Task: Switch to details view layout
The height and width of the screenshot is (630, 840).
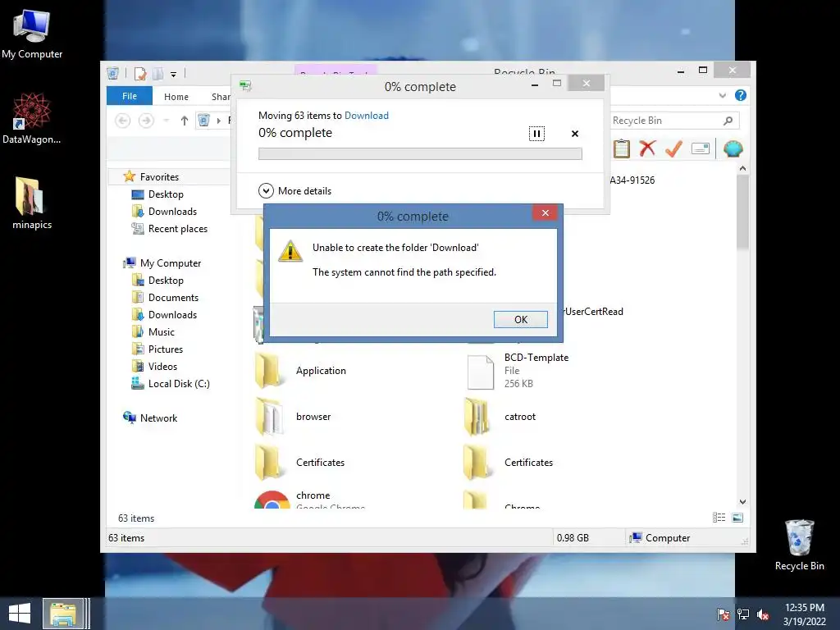Action: click(x=719, y=518)
